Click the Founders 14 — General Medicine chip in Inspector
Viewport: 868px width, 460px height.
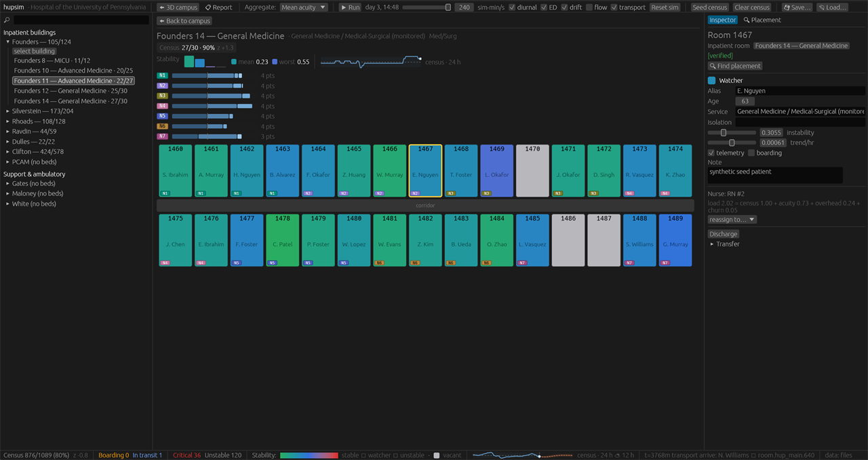pyautogui.click(x=802, y=45)
